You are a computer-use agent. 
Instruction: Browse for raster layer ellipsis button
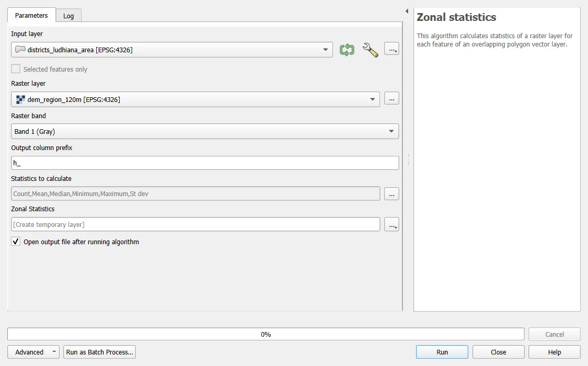click(391, 99)
